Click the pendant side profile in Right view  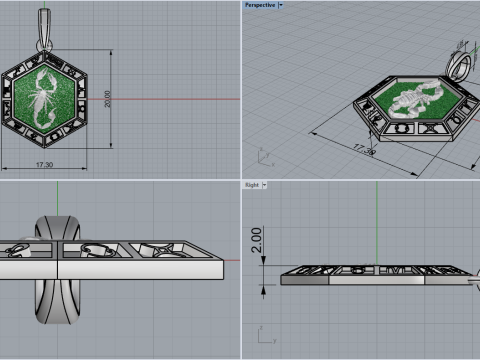pyautogui.click(x=377, y=275)
